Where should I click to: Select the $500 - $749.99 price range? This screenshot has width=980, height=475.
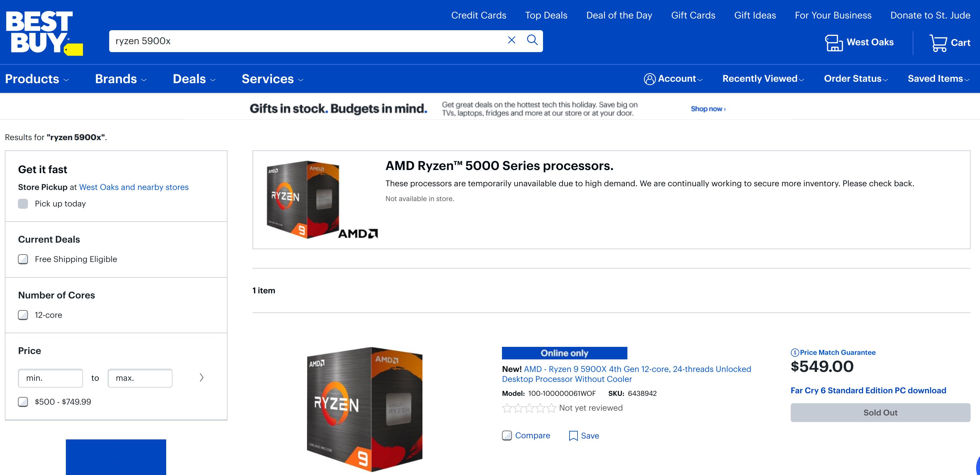point(23,402)
